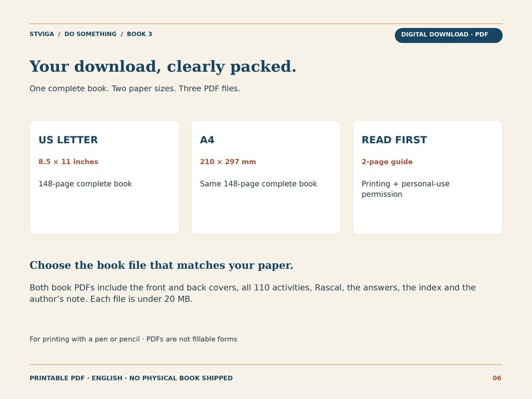Click the '2-page guide' text
The width and height of the screenshot is (532, 399).
[387, 162]
